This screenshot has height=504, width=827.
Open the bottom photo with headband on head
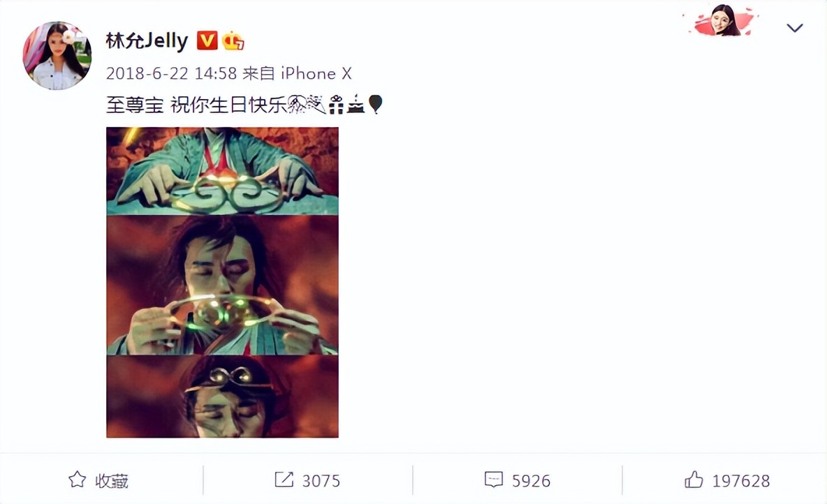pos(223,396)
